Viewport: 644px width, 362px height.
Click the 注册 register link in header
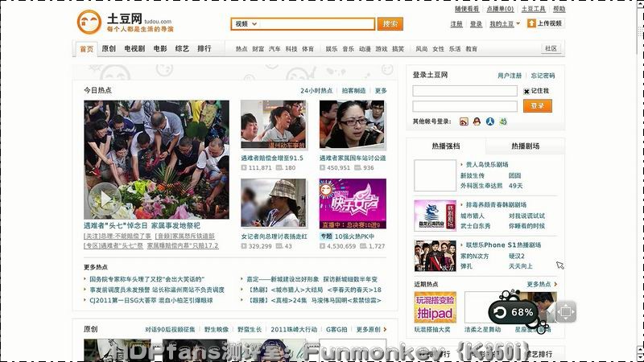(456, 24)
